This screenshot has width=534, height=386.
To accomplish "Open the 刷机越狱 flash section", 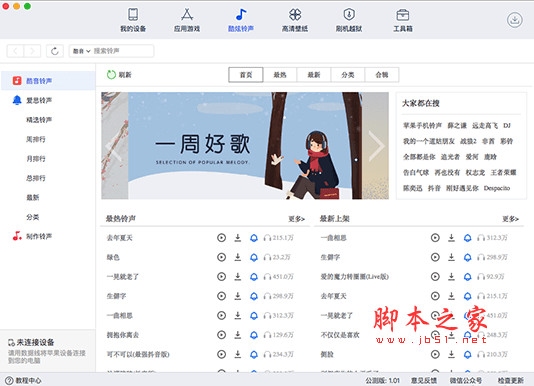I will pyautogui.click(x=349, y=20).
